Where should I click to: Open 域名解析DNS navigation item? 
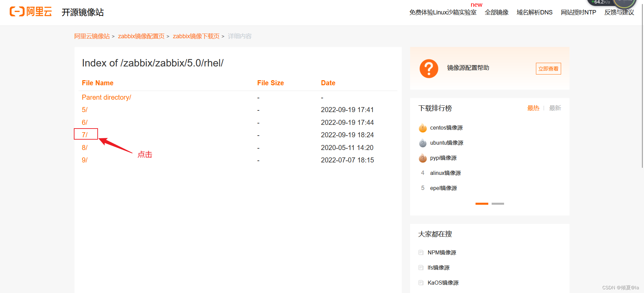[x=535, y=12]
